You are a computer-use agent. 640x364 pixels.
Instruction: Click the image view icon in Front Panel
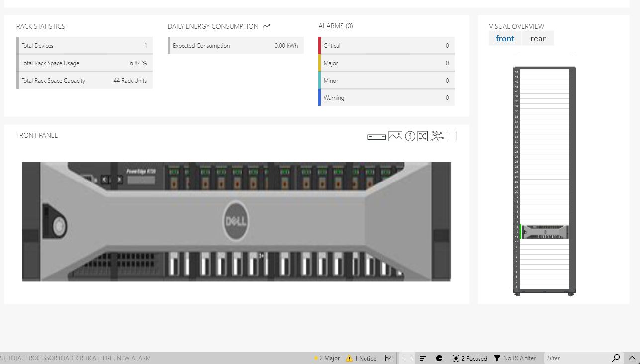(x=395, y=136)
